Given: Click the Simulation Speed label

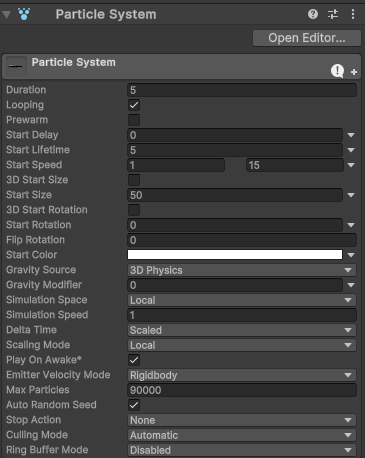Looking at the screenshot, I should point(47,315).
